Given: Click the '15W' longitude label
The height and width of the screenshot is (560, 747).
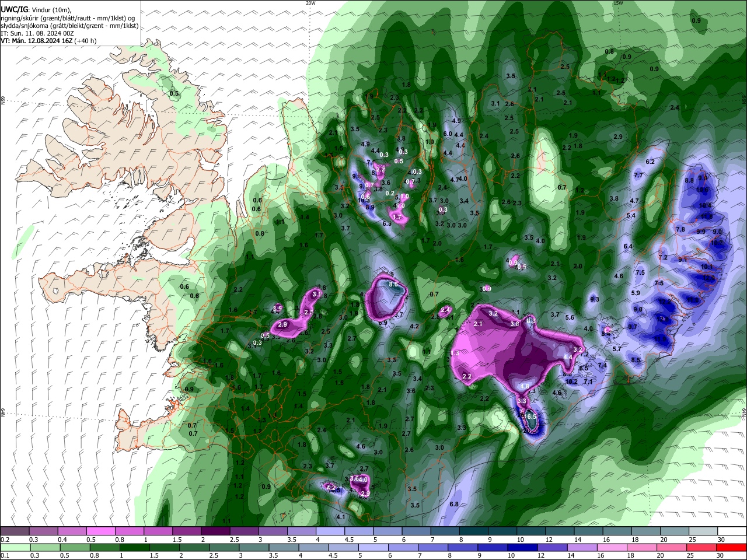Looking at the screenshot, I should pyautogui.click(x=618, y=3).
